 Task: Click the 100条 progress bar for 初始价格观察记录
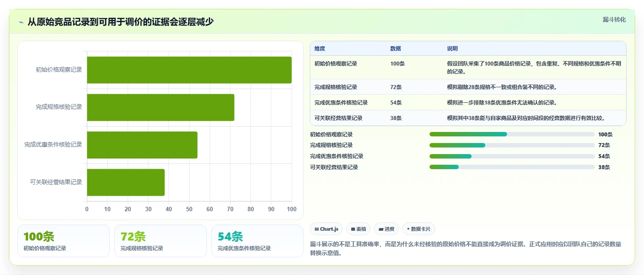[x=512, y=134]
